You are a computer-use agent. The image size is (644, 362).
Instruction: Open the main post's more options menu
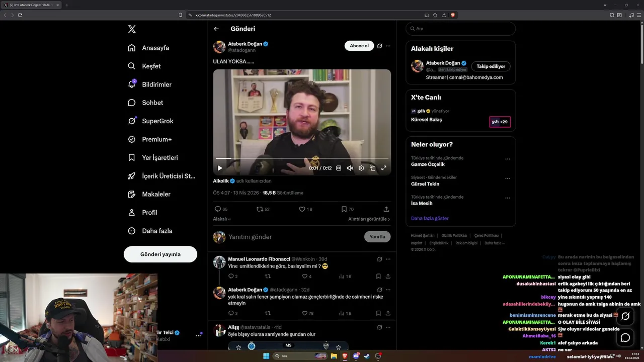click(388, 46)
